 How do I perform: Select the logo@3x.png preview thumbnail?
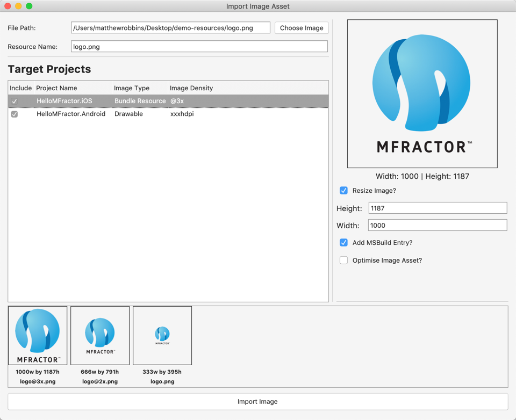tap(38, 336)
